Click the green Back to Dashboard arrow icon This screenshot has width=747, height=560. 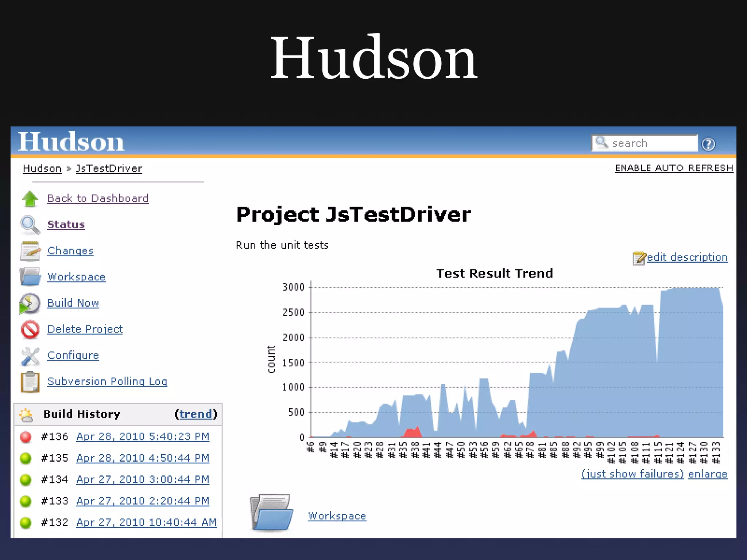pos(30,199)
